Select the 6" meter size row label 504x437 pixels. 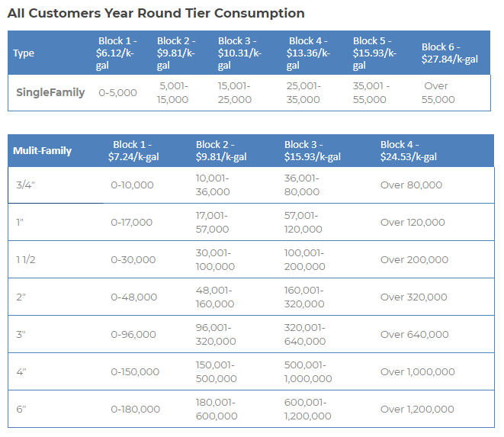21,410
